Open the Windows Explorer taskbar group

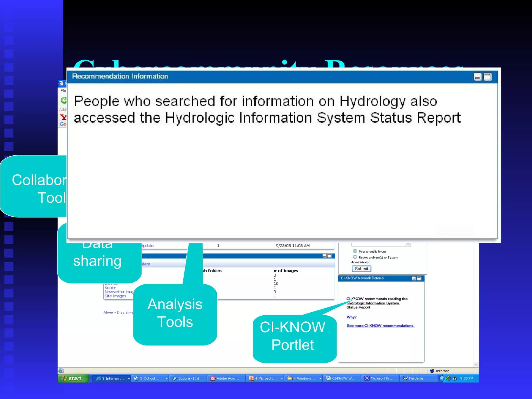pyautogui.click(x=303, y=378)
